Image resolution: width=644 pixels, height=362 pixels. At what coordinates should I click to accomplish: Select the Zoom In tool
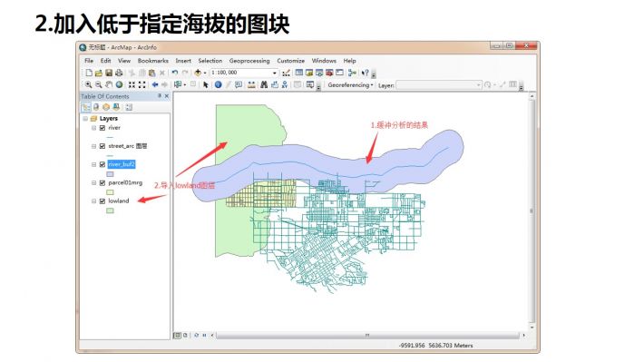coord(88,84)
